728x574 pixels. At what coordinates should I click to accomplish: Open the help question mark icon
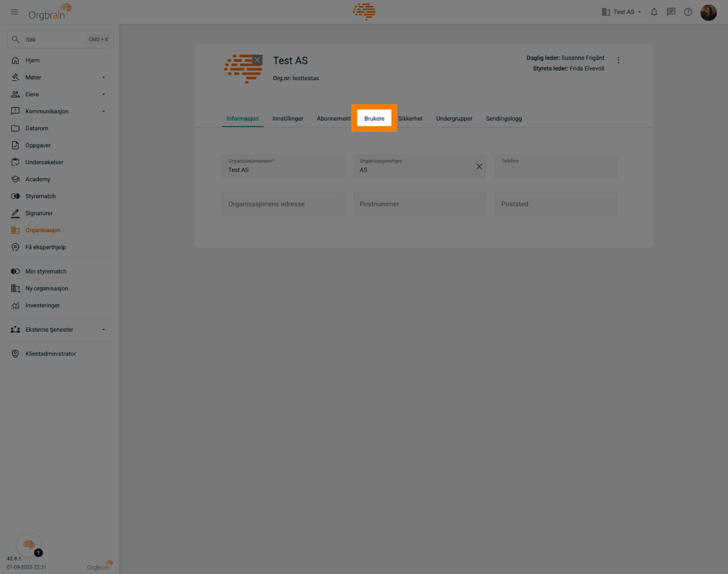pyautogui.click(x=688, y=12)
